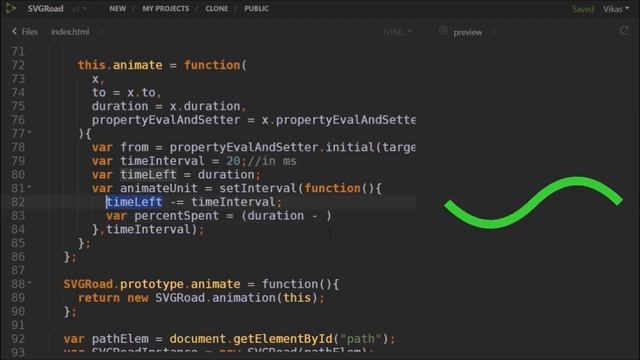Click 'x.duration' on line 75
640x360 pixels.
(205, 106)
